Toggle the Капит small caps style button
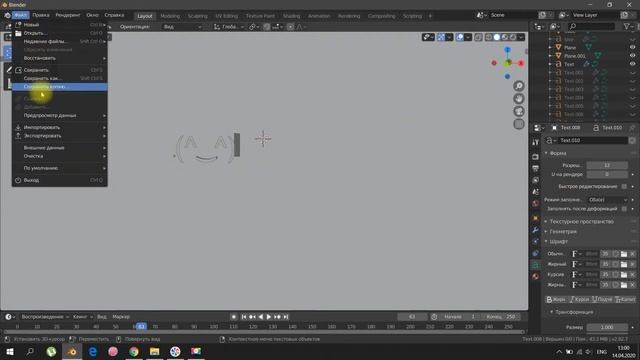The width and height of the screenshot is (640, 360). coord(625,299)
